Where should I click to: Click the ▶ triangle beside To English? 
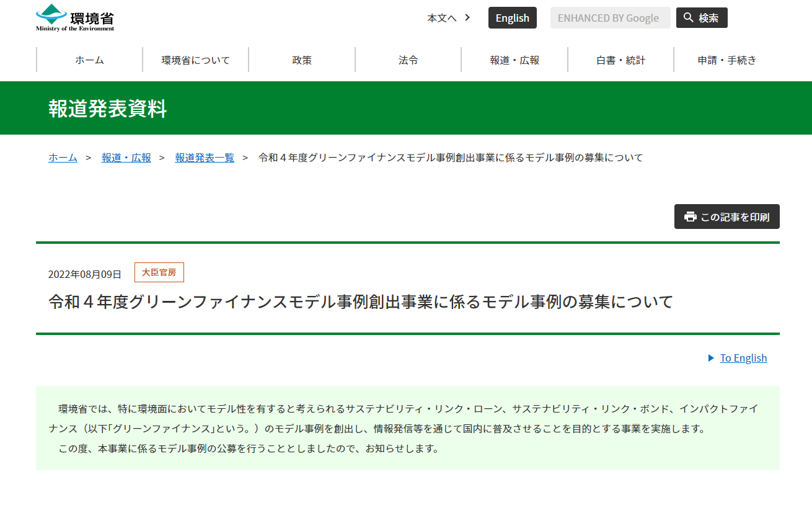(710, 358)
